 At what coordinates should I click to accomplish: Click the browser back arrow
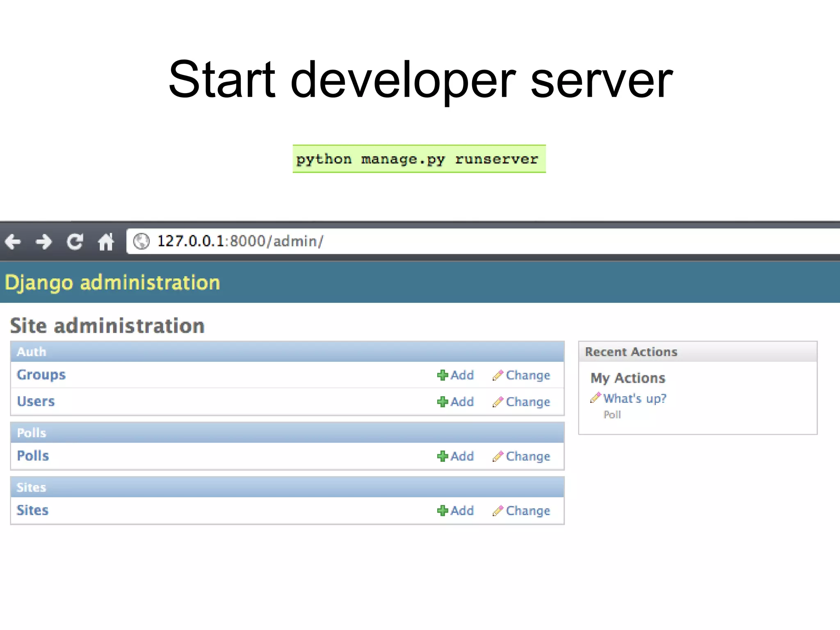13,242
